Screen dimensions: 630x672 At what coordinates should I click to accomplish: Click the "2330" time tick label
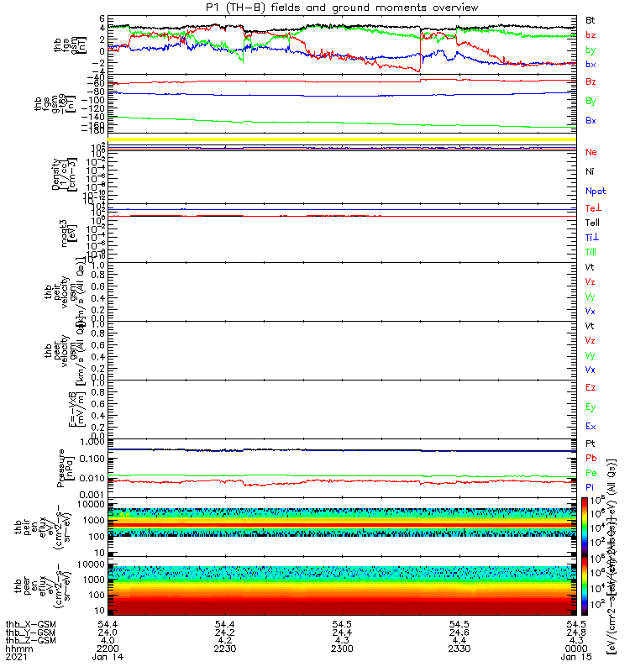tap(459, 648)
